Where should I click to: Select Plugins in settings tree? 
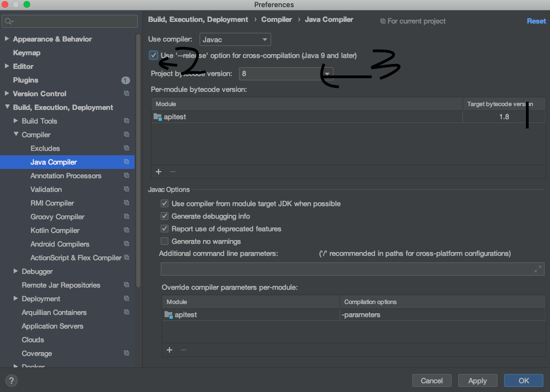(26, 80)
